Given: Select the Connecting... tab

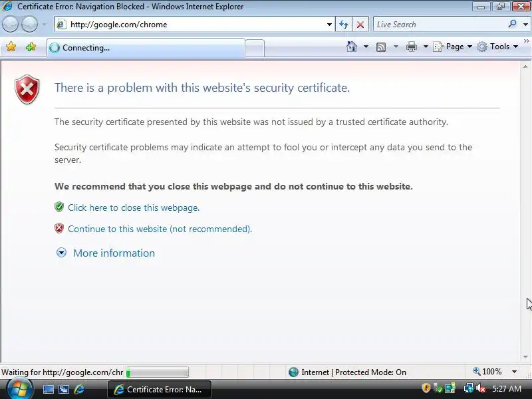Looking at the screenshot, I should [x=146, y=48].
